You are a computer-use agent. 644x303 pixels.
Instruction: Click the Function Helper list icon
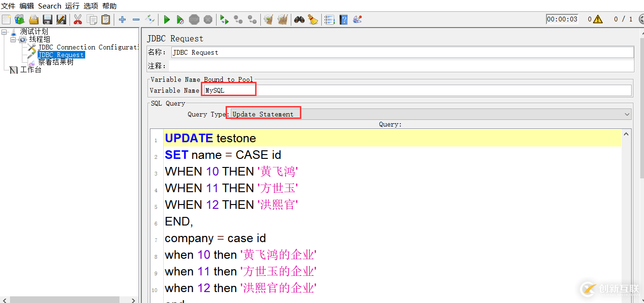(329, 20)
